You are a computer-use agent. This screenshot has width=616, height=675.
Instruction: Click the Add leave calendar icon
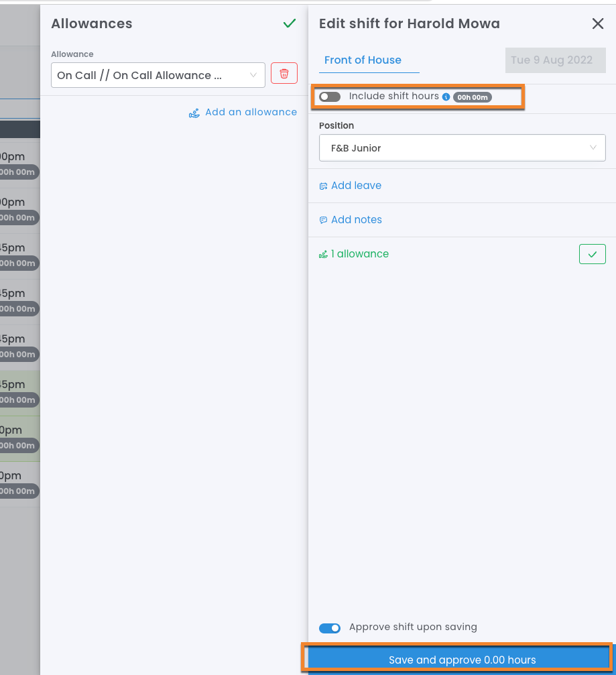(x=323, y=186)
